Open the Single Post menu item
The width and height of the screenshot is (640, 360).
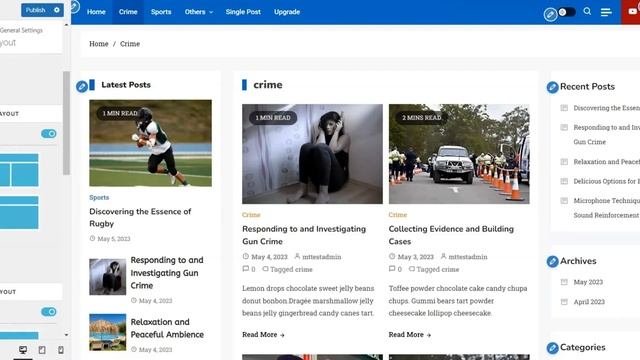pos(243,12)
